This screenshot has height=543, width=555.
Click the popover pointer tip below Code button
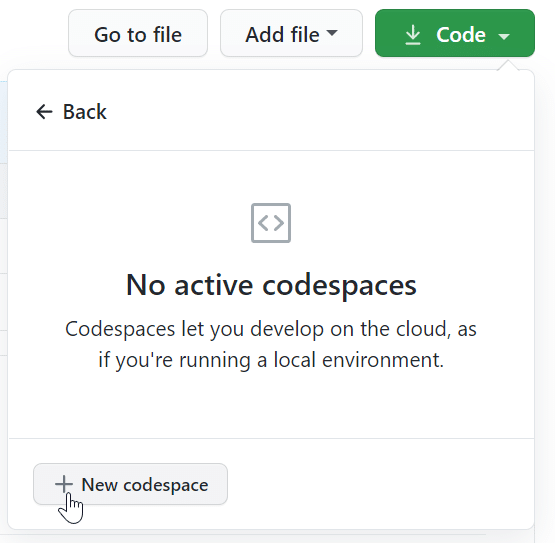tap(508, 65)
